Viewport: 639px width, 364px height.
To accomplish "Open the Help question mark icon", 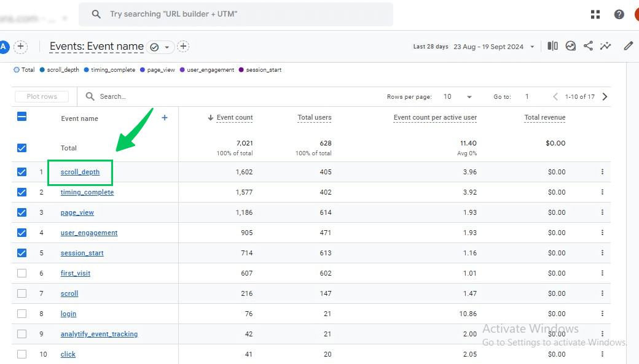I will (x=619, y=15).
